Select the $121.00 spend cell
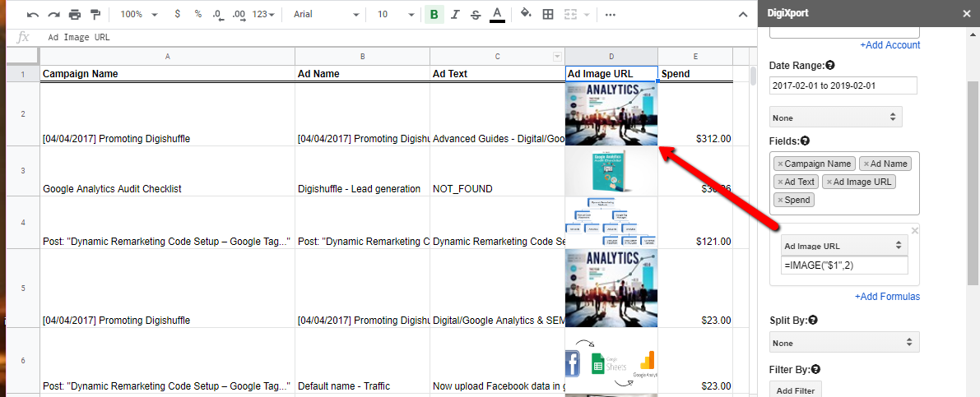Viewport: 980px width, 397px height. click(695, 223)
